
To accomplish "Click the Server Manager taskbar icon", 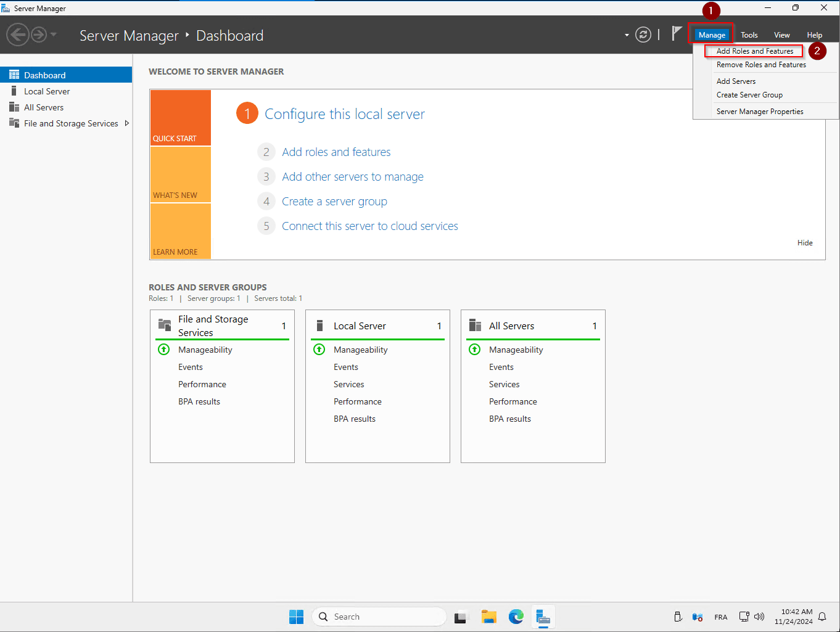I will tap(543, 617).
